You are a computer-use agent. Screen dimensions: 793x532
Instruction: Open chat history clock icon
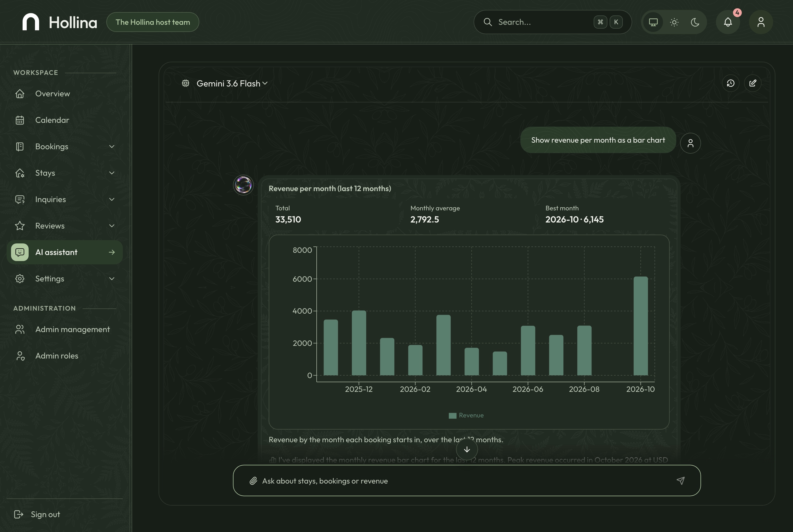coord(730,83)
